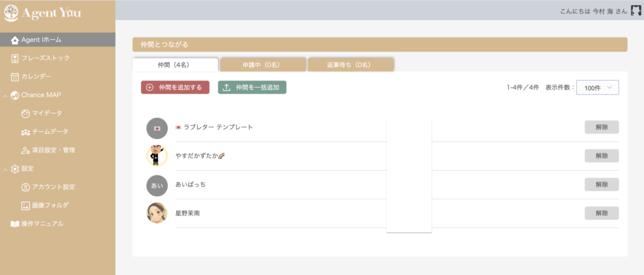
Task: Collapse the Chance MAP section
Action: coord(6,96)
